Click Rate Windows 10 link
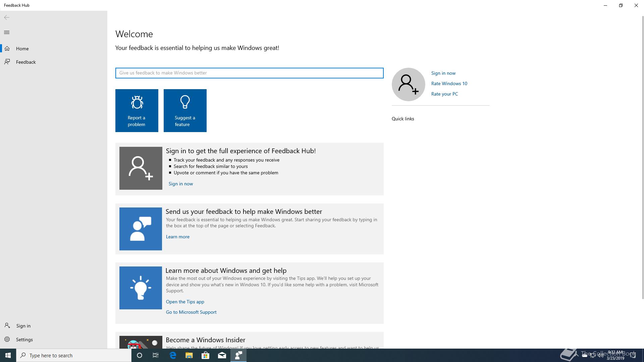 [x=449, y=83]
